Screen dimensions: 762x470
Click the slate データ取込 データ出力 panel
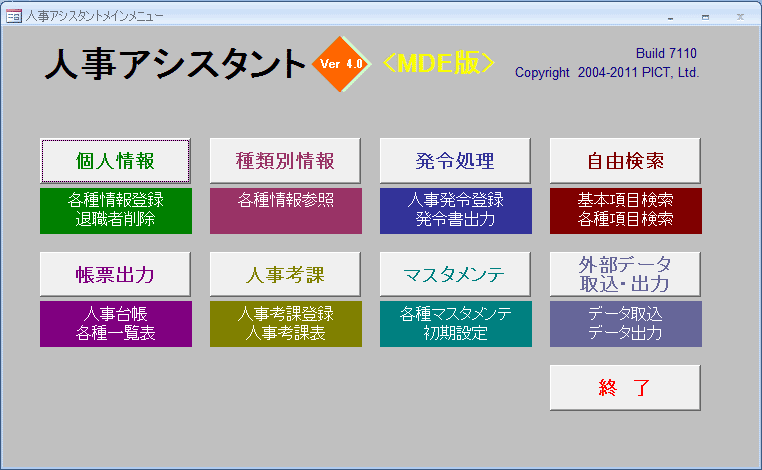pos(625,323)
